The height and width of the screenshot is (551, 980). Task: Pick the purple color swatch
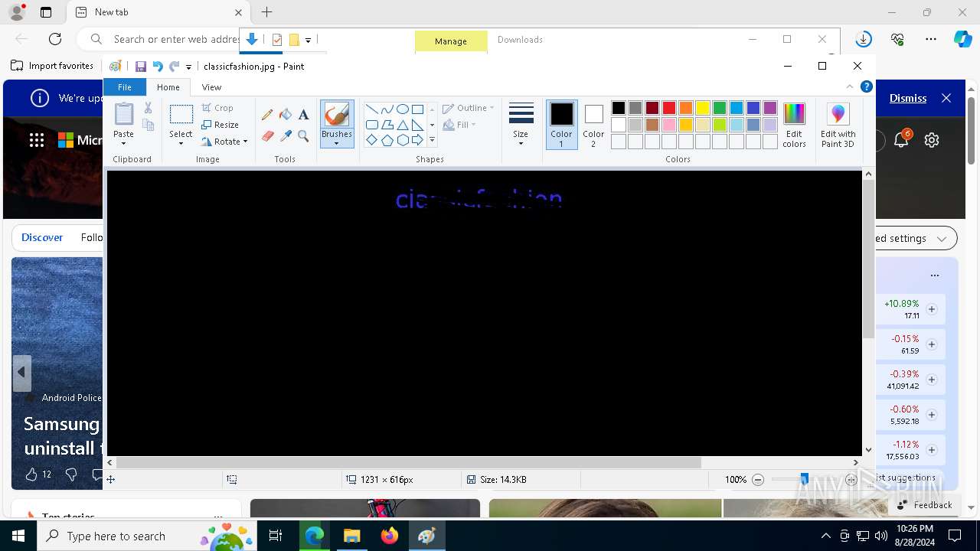[x=770, y=108]
